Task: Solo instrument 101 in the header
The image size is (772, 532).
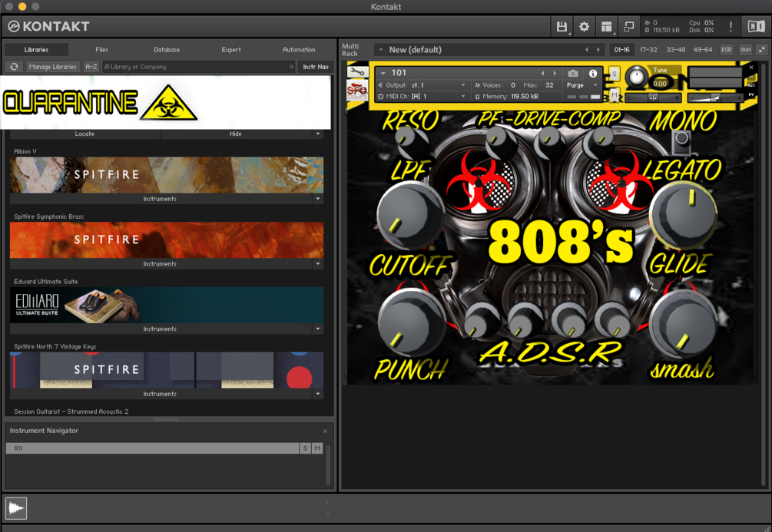Action: tap(614, 74)
